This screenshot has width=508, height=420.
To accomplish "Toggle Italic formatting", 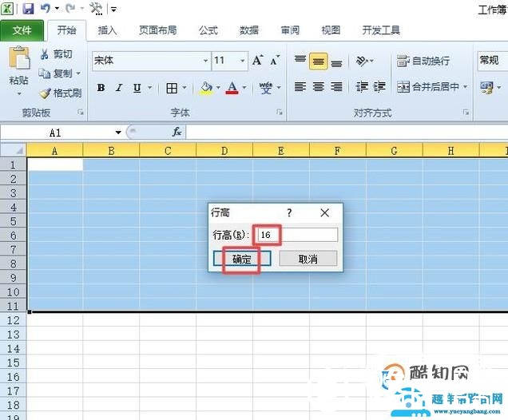I will click(119, 87).
